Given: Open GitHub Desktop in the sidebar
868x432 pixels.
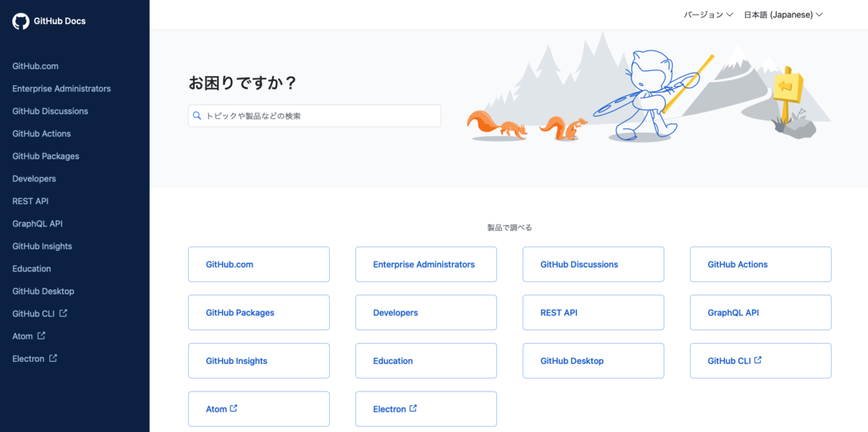Looking at the screenshot, I should [43, 291].
